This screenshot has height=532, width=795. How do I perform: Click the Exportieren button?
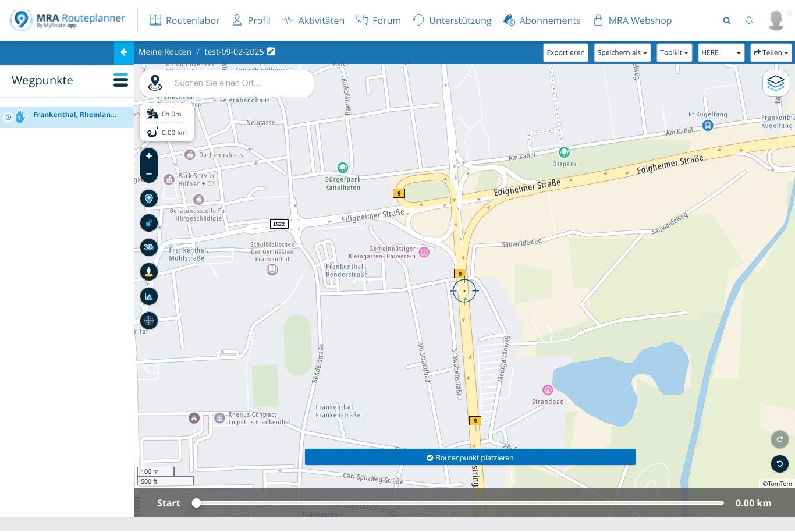pos(566,52)
